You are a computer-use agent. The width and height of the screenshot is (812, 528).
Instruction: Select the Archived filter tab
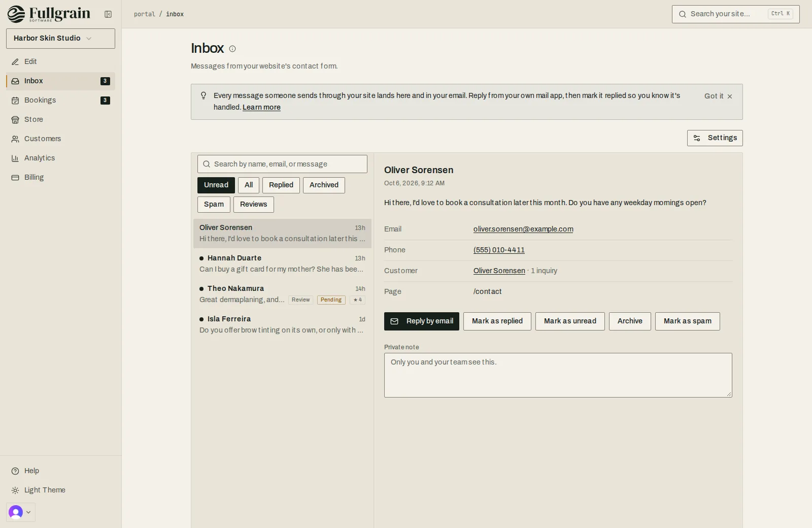(x=324, y=185)
